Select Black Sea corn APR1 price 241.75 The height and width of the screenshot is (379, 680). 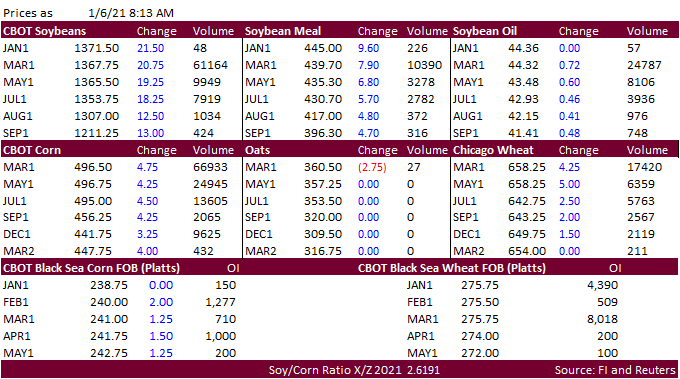109,336
